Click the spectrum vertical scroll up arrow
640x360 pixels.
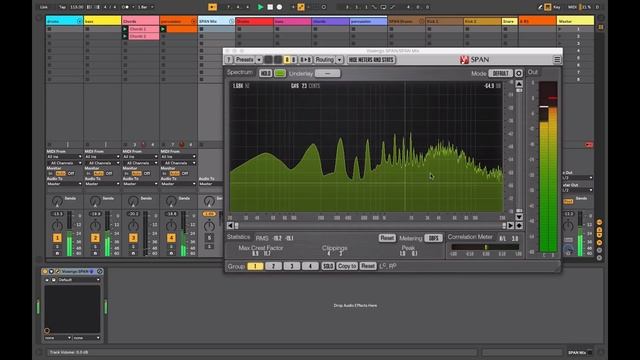(x=519, y=84)
